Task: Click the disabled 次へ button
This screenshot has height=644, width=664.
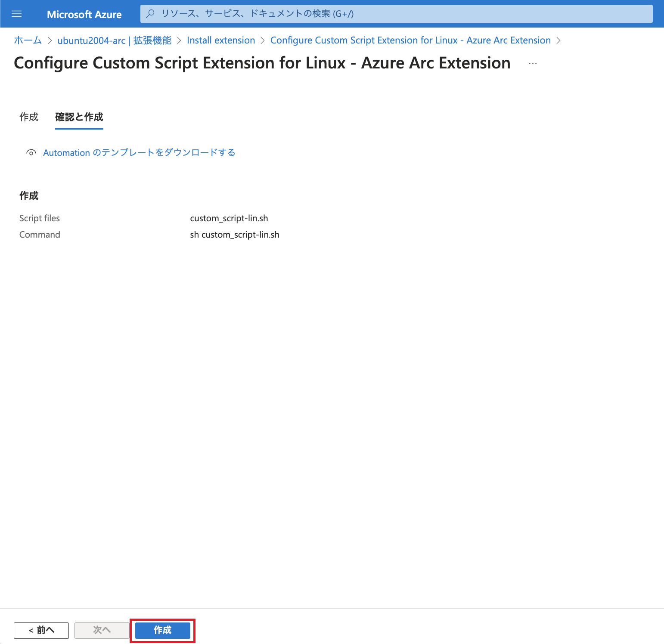Action: pos(102,630)
